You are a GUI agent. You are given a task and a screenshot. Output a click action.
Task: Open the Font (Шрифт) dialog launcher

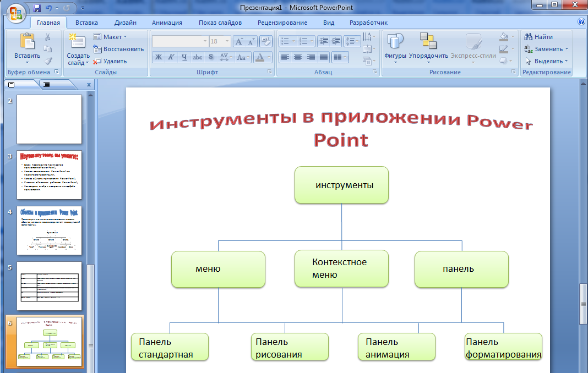[270, 72]
